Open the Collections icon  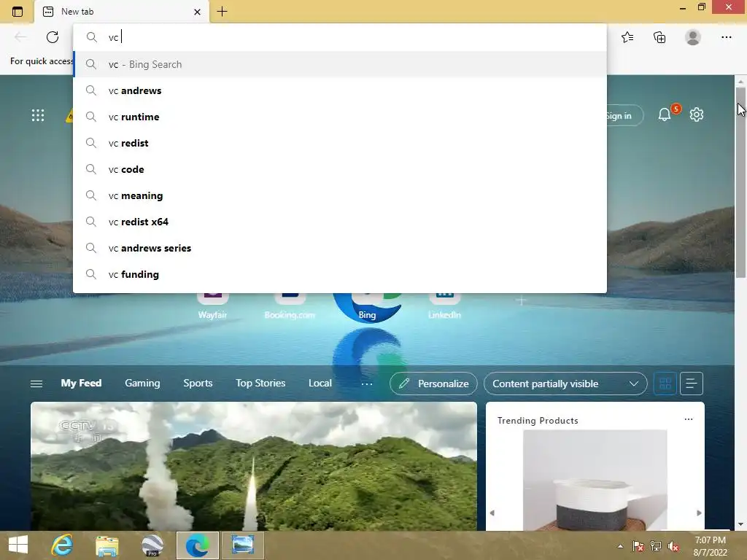pyautogui.click(x=659, y=37)
